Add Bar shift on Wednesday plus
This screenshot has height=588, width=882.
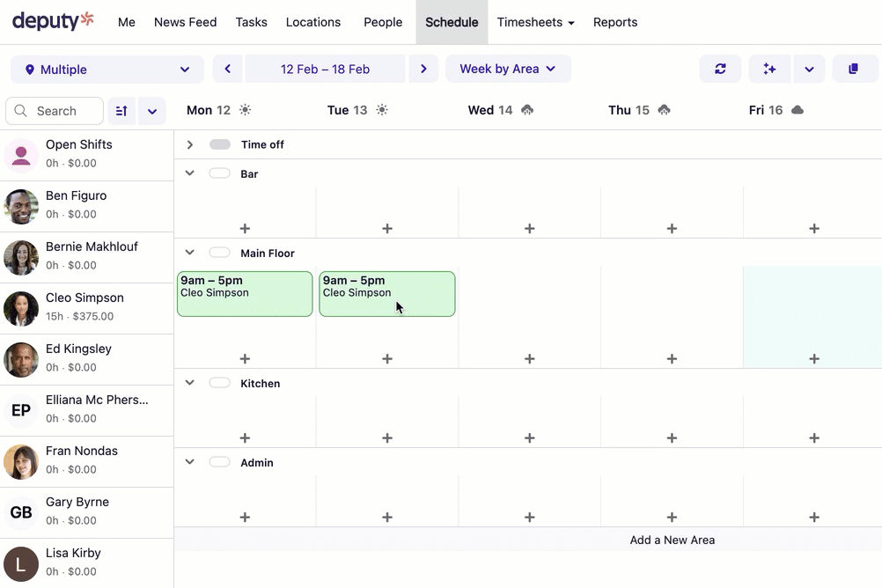pos(529,229)
